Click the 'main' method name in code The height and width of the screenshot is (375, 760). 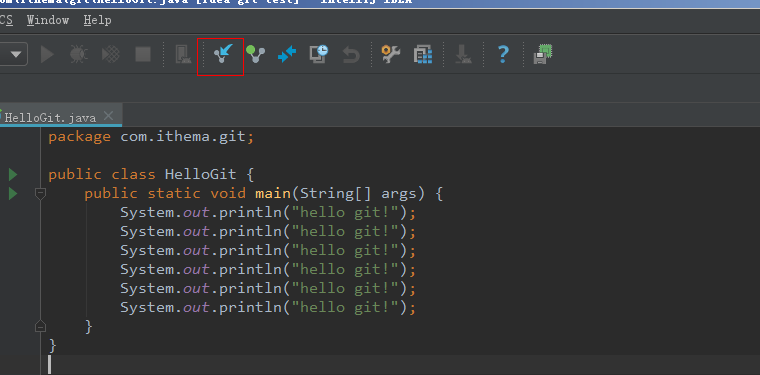[273, 194]
